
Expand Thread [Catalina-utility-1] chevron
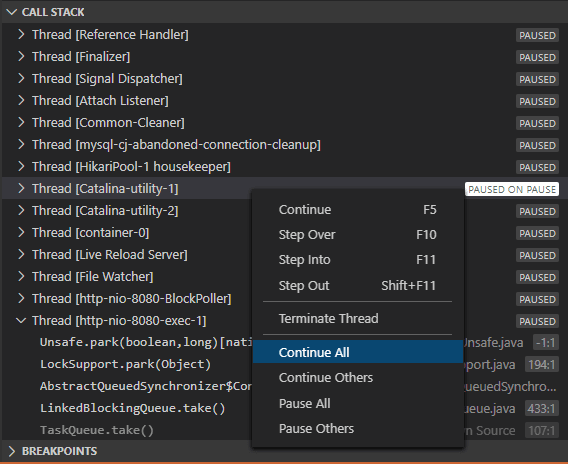coord(21,188)
